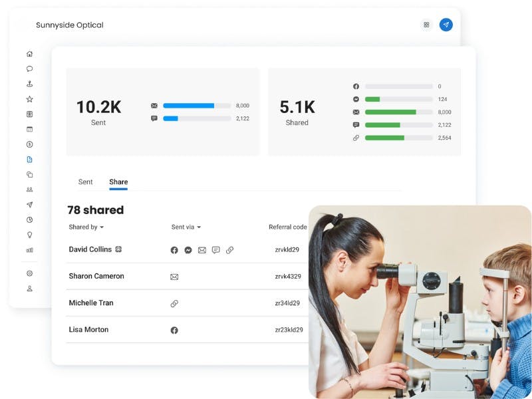Screen dimensions: 532x399
Task: Open the grid menu at the top right
Action: (x=426, y=25)
